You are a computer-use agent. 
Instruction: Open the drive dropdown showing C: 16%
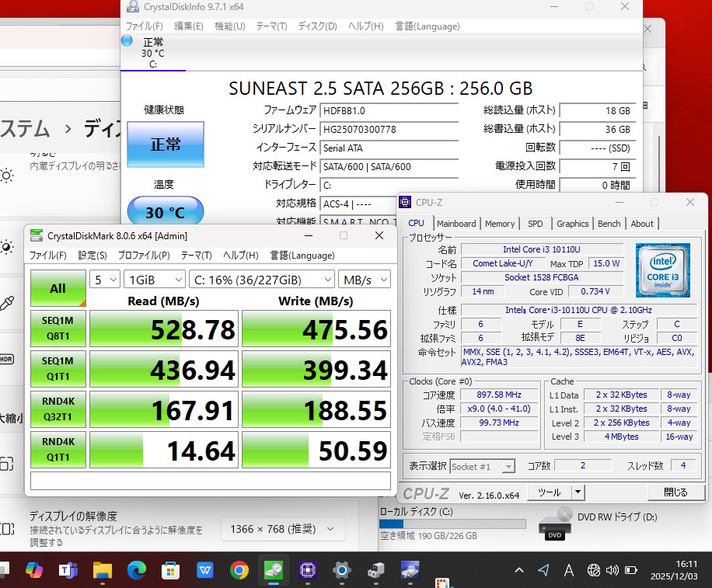tap(262, 280)
